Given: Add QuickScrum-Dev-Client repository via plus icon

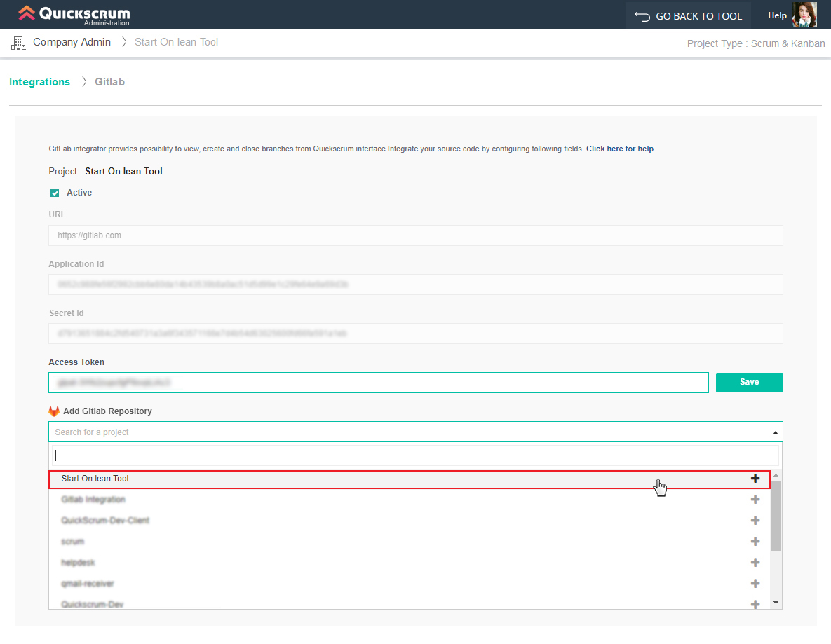Looking at the screenshot, I should coord(755,521).
